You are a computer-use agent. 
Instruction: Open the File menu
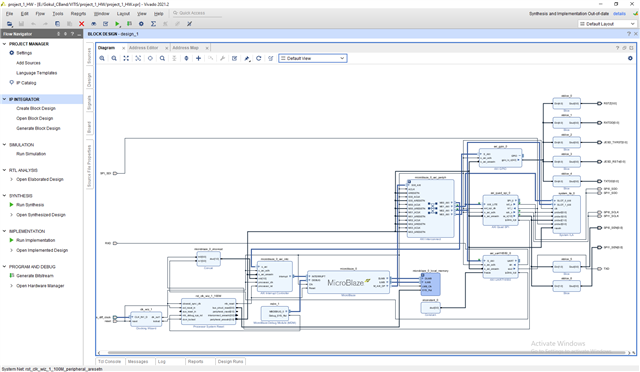click(x=9, y=13)
